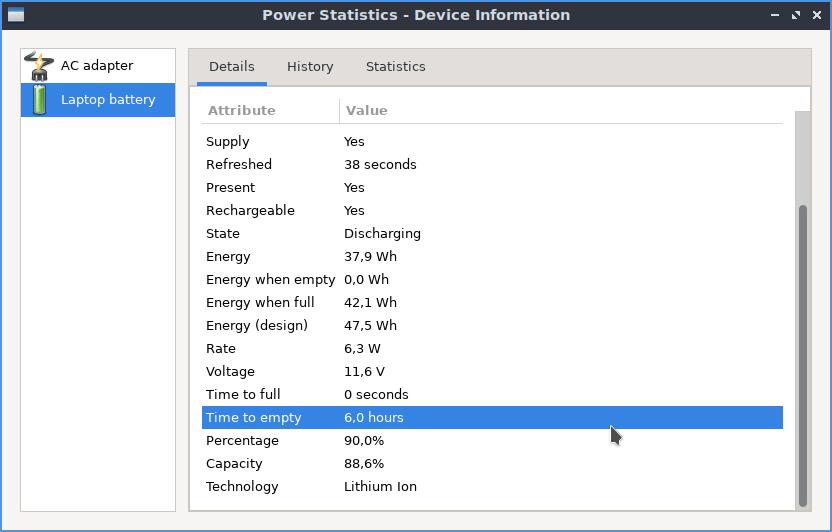The height and width of the screenshot is (532, 832).
Task: Sort by the Attribute column header
Action: point(270,110)
